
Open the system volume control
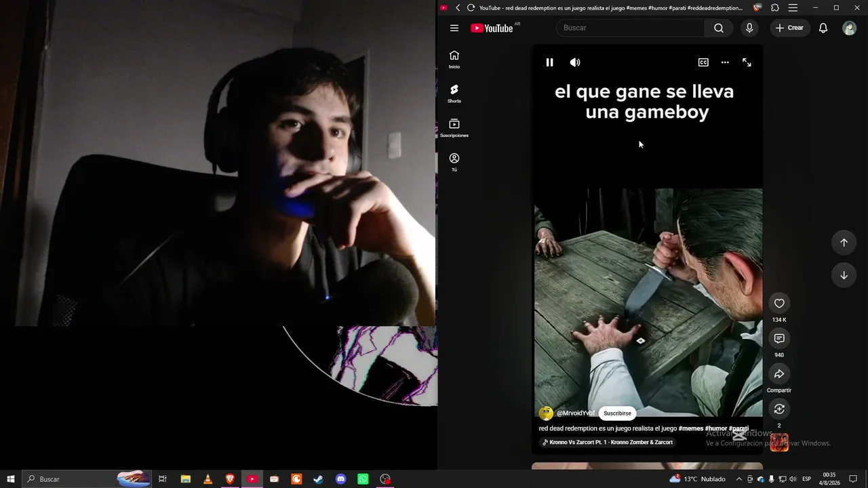[x=793, y=479]
